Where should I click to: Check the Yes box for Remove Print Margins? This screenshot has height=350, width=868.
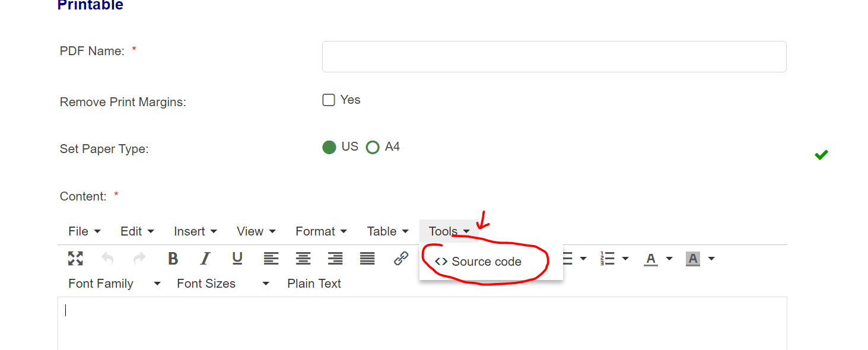point(328,100)
